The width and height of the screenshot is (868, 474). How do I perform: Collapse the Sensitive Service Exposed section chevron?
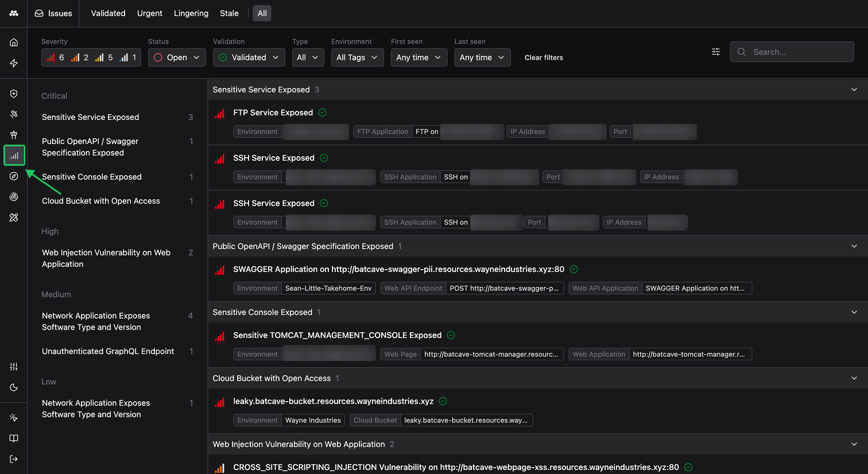click(x=854, y=90)
